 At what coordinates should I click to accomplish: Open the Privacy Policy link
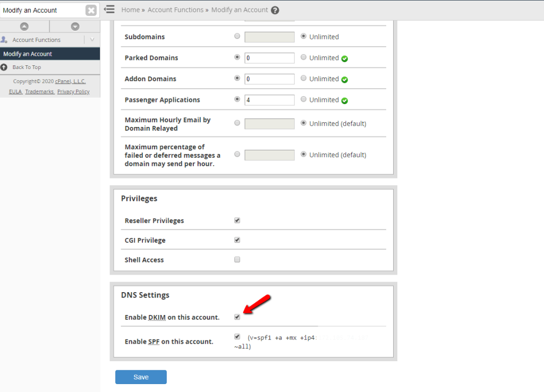(73, 91)
